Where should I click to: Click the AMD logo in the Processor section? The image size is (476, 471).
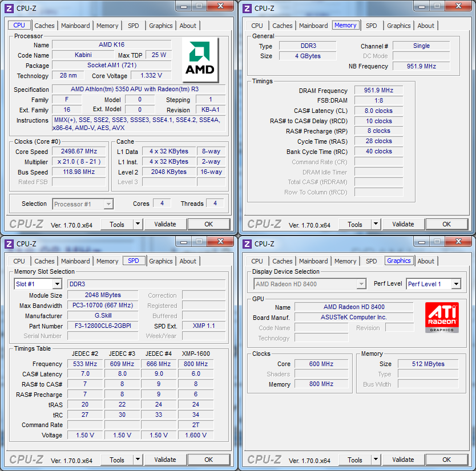(200, 60)
